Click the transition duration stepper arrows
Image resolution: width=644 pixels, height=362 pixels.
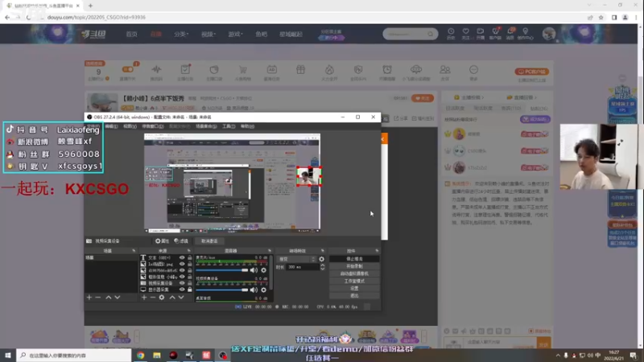323,267
